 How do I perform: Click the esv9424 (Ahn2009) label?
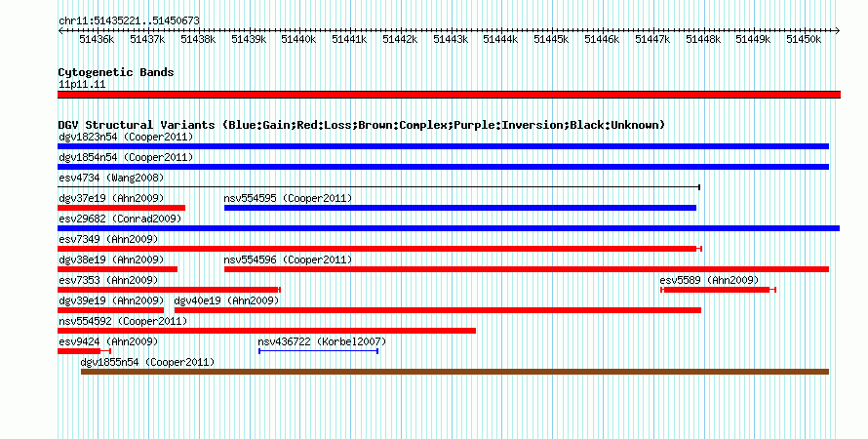[x=108, y=341]
